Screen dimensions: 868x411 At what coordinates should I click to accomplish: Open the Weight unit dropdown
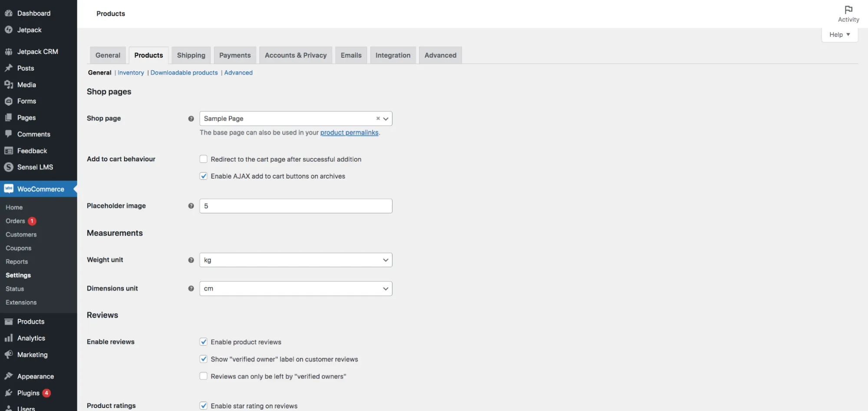(295, 260)
